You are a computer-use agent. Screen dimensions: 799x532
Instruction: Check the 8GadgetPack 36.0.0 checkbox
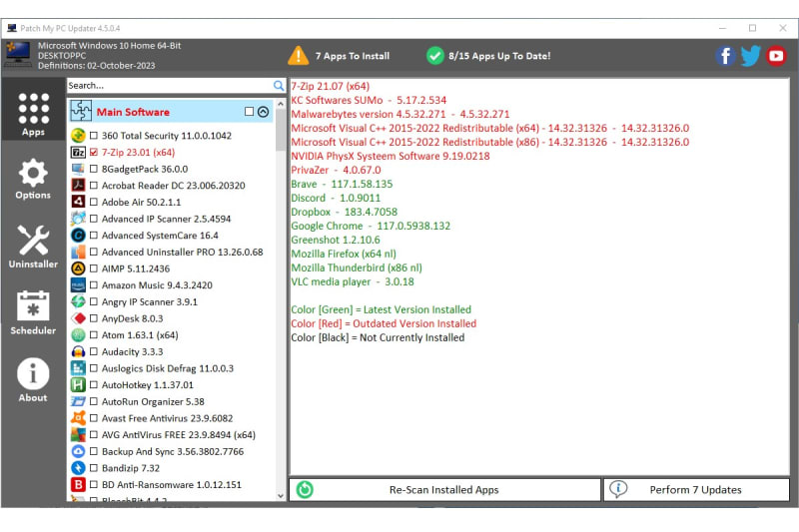coord(94,169)
